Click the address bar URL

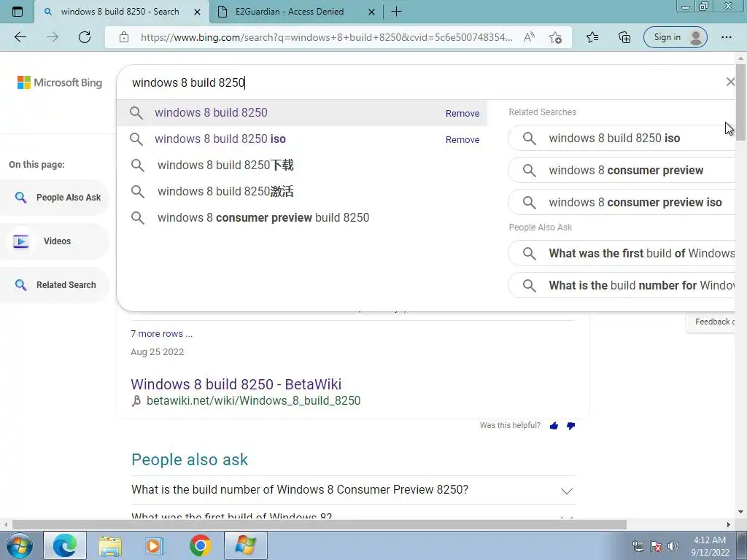(x=326, y=37)
